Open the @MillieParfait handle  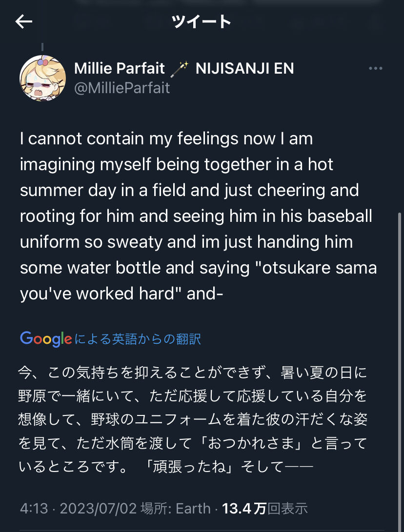point(122,88)
